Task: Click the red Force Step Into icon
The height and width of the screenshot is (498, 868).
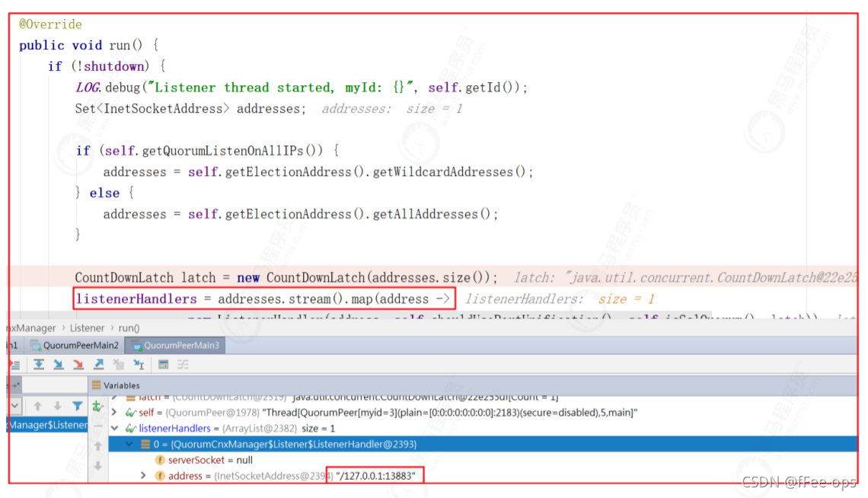Action: click(x=78, y=364)
